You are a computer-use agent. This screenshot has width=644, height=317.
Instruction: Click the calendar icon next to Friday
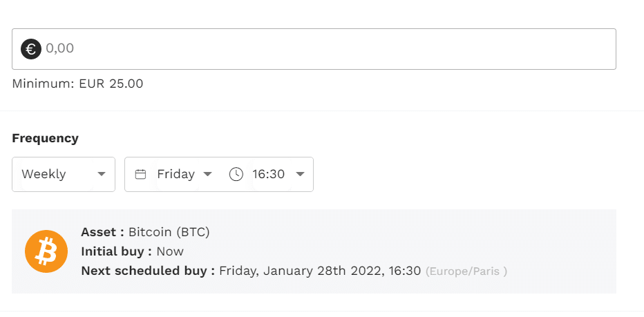click(x=141, y=175)
